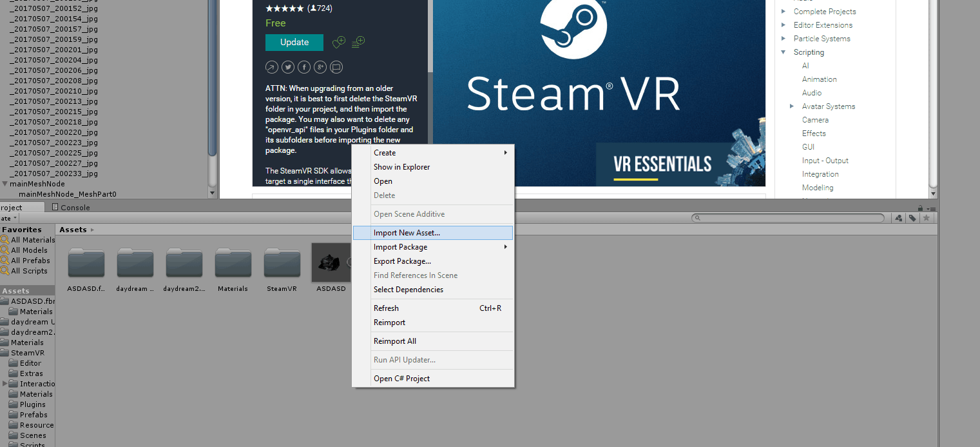Screen dimensions: 980x447
Task: Select the SteamVR folder icon in Assets grid
Action: pos(282,263)
